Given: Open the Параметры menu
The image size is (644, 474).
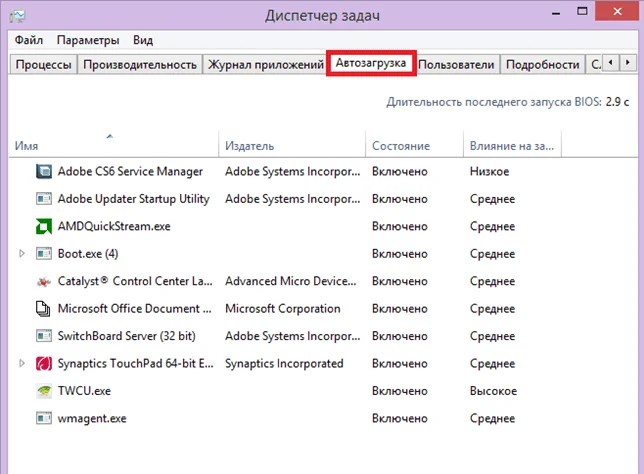Looking at the screenshot, I should [x=88, y=40].
